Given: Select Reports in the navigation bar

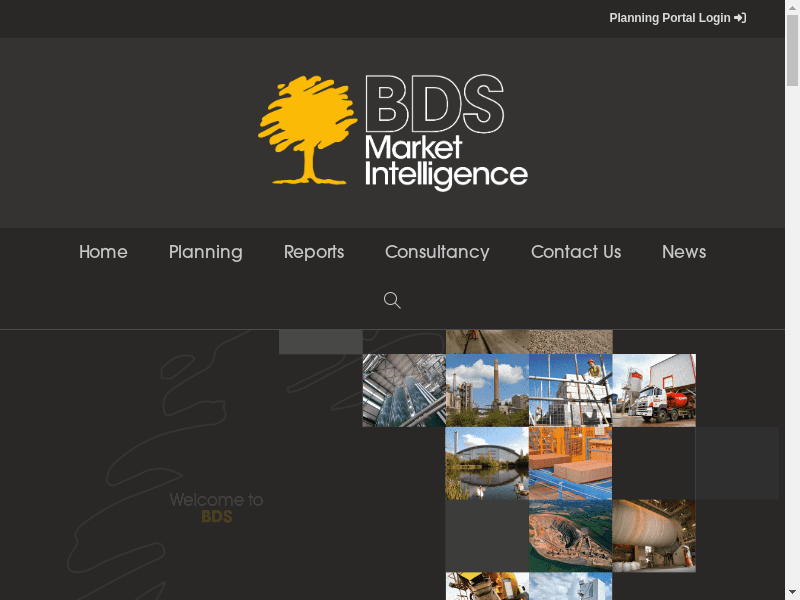Looking at the screenshot, I should tap(313, 252).
